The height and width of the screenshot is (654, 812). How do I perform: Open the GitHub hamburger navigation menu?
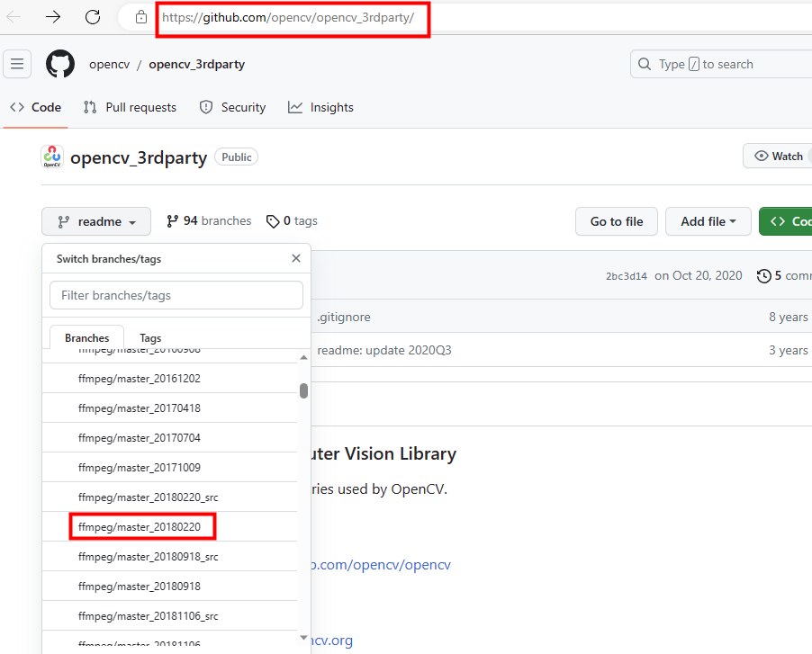click(x=17, y=64)
